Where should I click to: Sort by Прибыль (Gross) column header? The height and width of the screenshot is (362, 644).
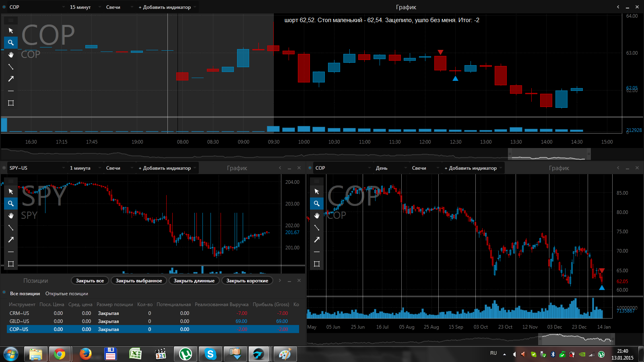point(271,304)
